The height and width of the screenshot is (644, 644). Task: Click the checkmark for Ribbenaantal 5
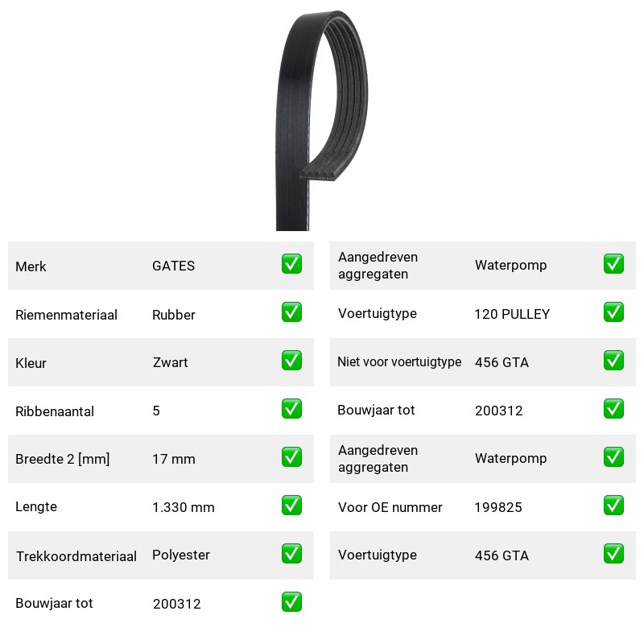pos(291,409)
